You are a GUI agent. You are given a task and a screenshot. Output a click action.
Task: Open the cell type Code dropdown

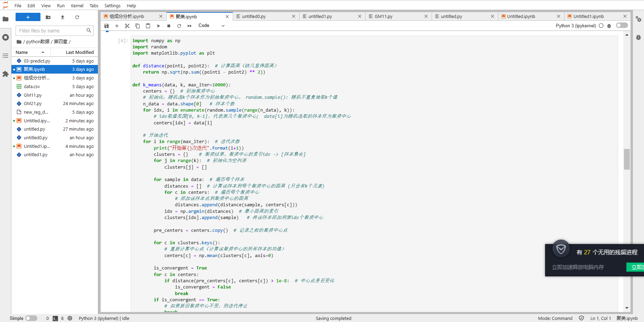[x=211, y=26]
